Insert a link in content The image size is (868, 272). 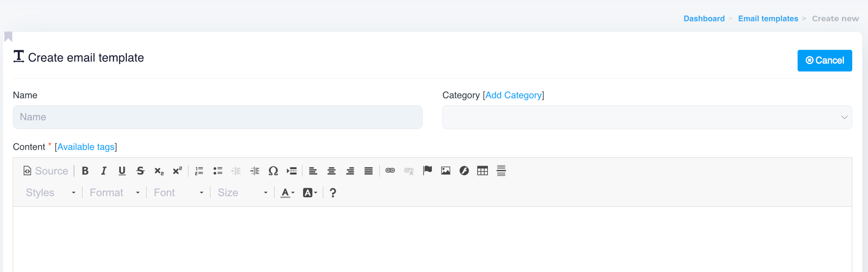point(390,171)
